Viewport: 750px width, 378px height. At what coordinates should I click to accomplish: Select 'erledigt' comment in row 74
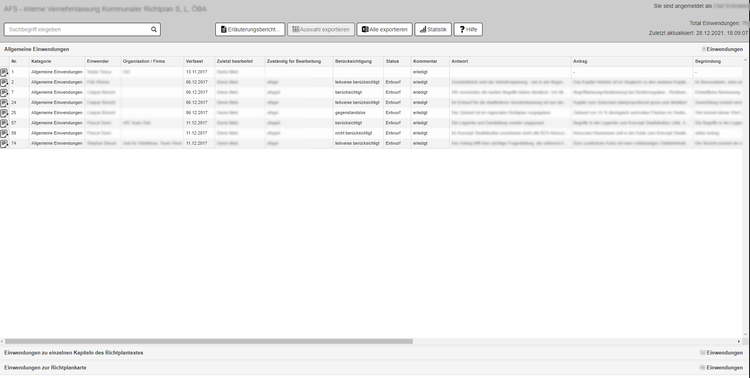[x=420, y=143]
